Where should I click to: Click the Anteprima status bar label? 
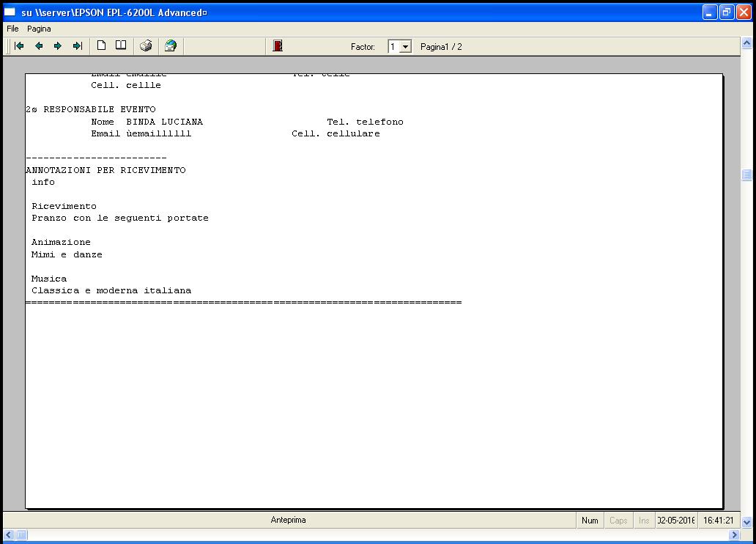tap(289, 520)
